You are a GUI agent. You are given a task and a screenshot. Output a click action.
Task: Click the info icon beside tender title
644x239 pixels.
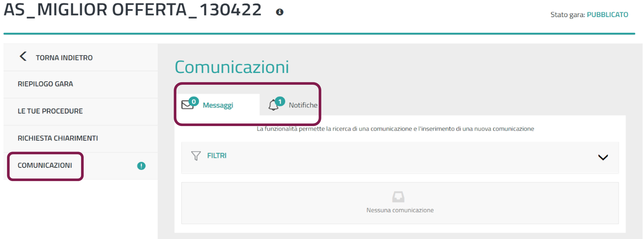pyautogui.click(x=280, y=12)
